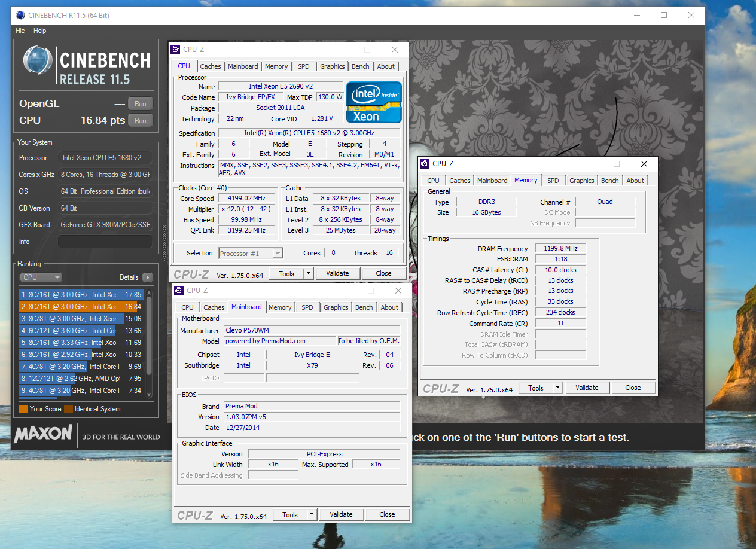
Task: Select ranking row 3 scoring 15.06
Action: coord(81,319)
